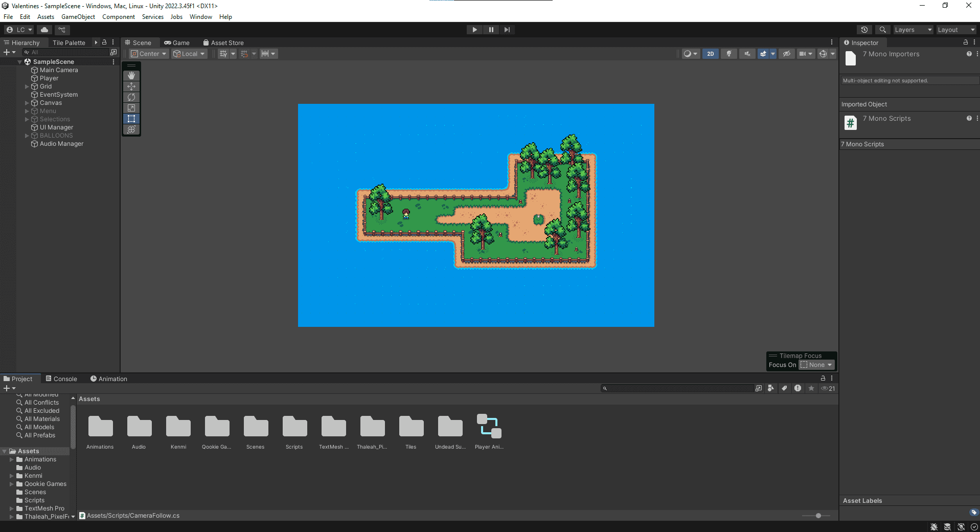
Task: Expand Grid object in Hierarchy
Action: click(27, 86)
